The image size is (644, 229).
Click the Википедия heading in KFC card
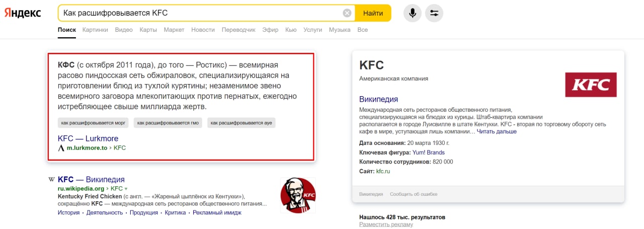pos(378,99)
